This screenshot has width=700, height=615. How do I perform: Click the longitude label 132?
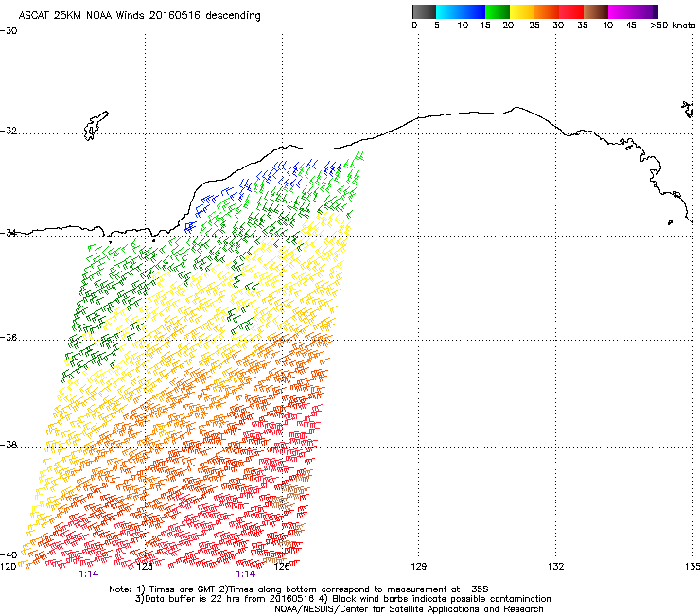coord(556,567)
